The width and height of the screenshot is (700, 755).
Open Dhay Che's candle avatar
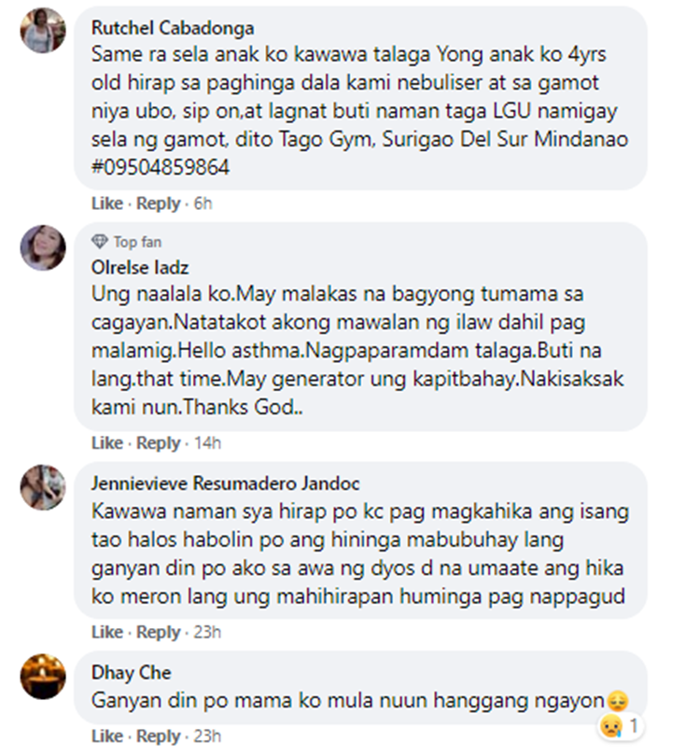point(43,677)
